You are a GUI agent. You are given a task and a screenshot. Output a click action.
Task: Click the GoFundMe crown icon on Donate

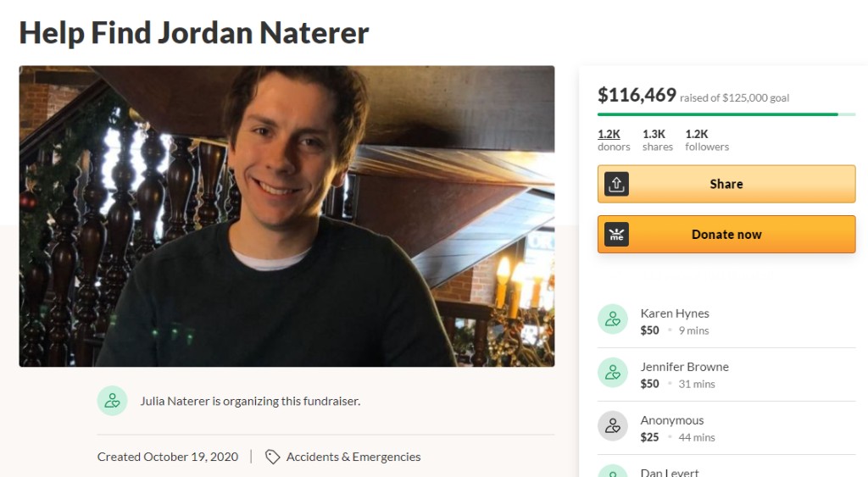tap(616, 234)
